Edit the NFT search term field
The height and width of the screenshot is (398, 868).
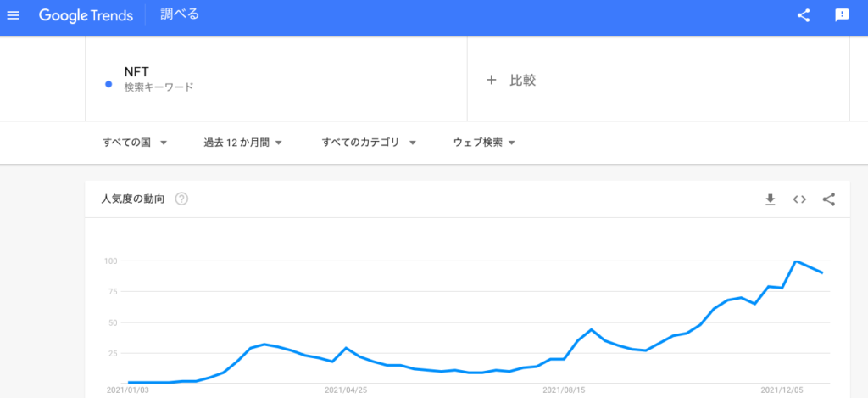pos(276,79)
